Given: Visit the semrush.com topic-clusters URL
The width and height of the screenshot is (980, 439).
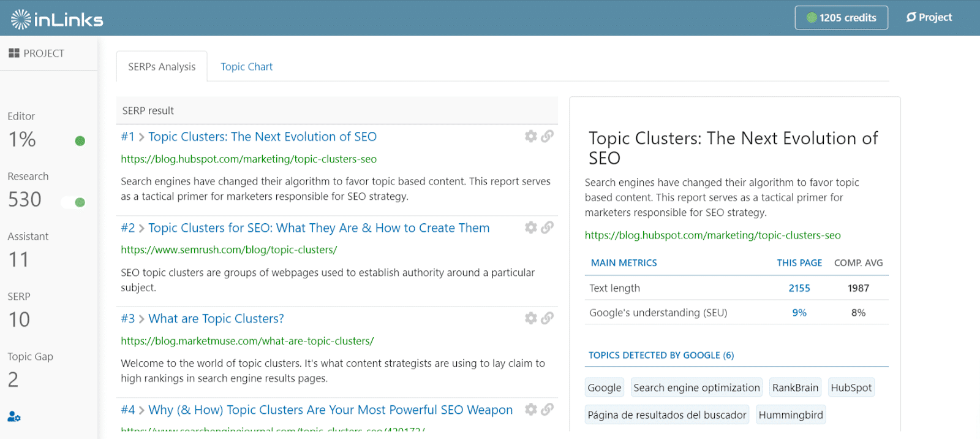Looking at the screenshot, I should click(x=229, y=250).
